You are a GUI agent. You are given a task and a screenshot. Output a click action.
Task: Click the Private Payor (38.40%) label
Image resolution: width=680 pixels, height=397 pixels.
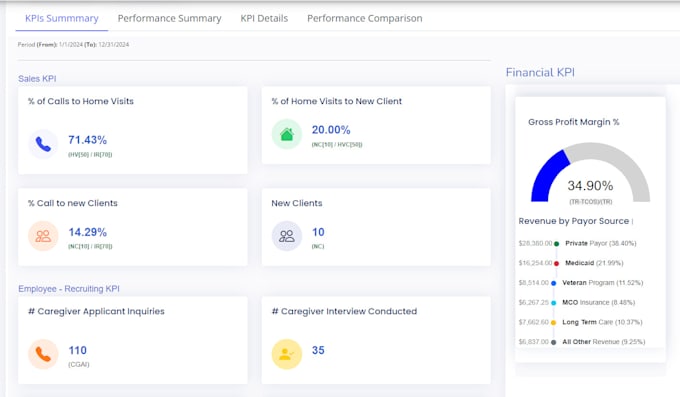coord(601,243)
